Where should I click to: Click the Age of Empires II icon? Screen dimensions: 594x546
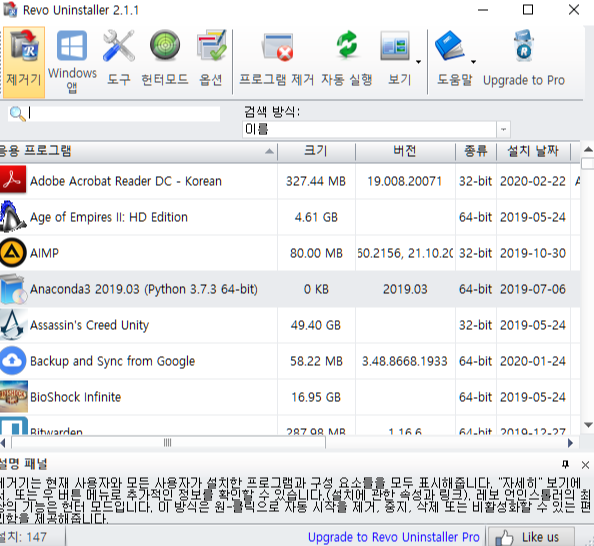click(x=13, y=216)
